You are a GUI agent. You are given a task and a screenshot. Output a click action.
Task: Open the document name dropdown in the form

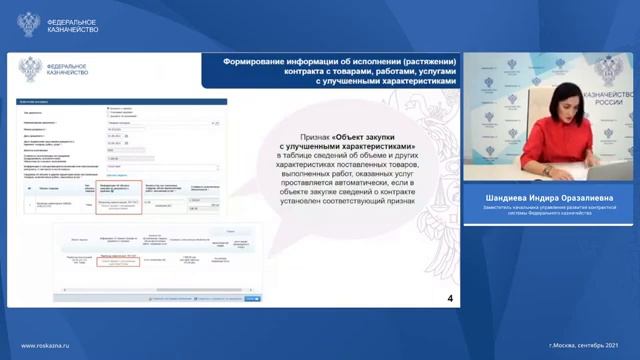163,123
